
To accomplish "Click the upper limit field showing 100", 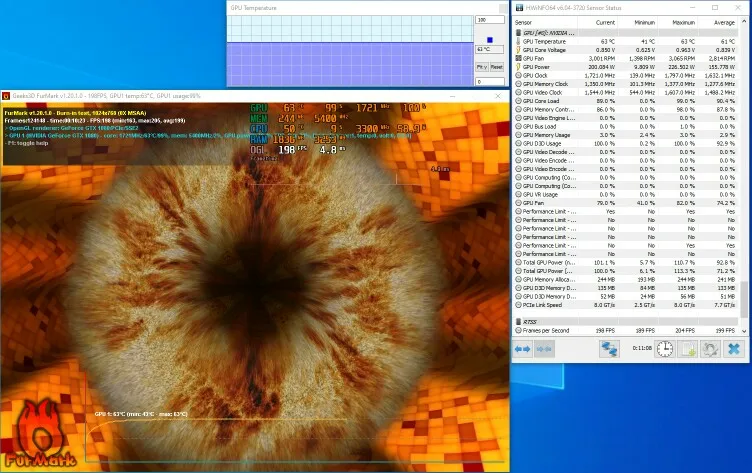I will 490,20.
